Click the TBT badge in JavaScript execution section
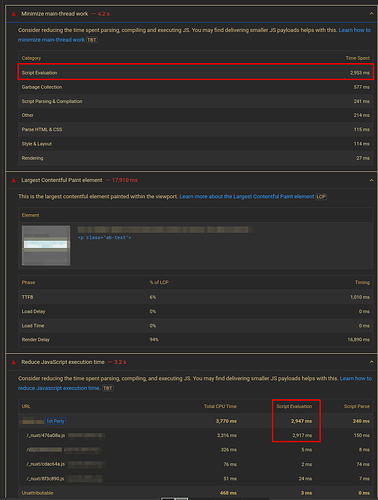Image resolution: width=378 pixels, height=500 pixels. [107, 388]
